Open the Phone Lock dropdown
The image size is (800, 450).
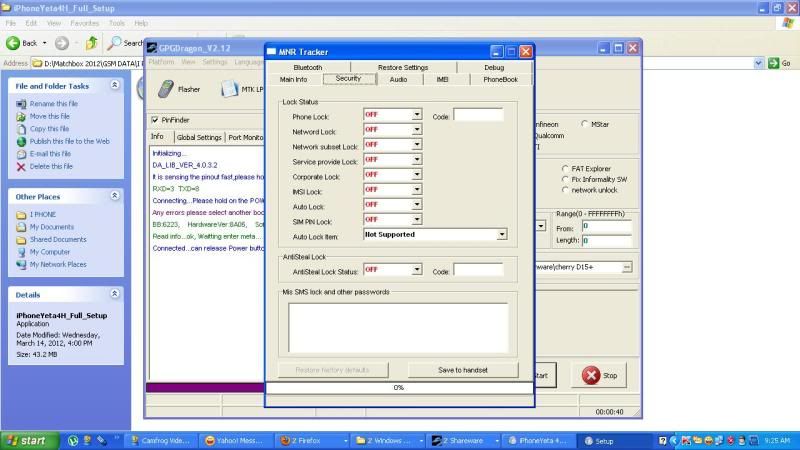tap(417, 114)
